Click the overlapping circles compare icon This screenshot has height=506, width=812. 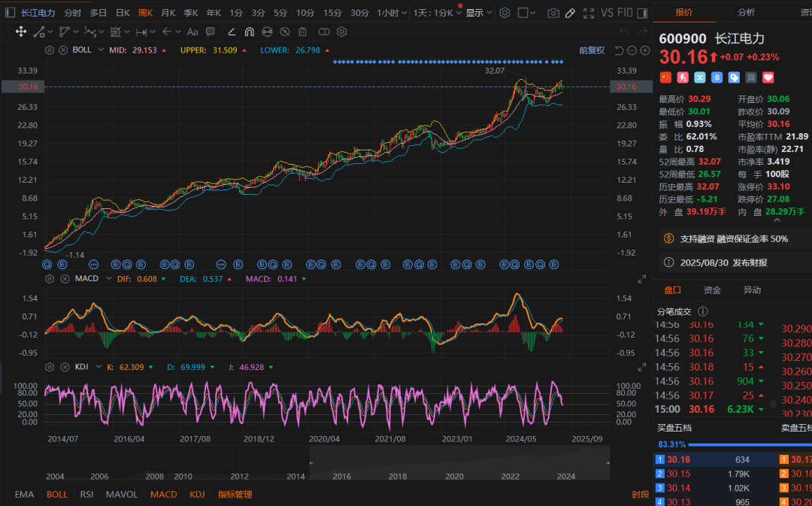pyautogui.click(x=324, y=32)
